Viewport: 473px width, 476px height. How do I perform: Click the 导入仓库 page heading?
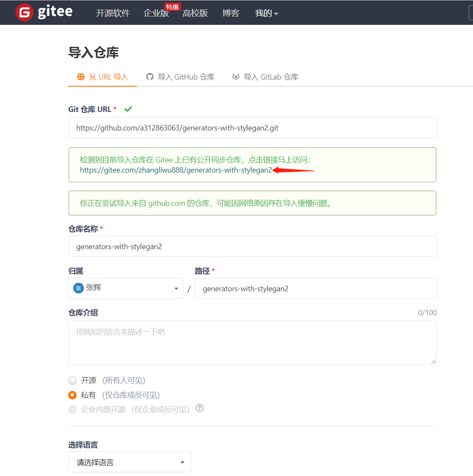click(x=94, y=53)
